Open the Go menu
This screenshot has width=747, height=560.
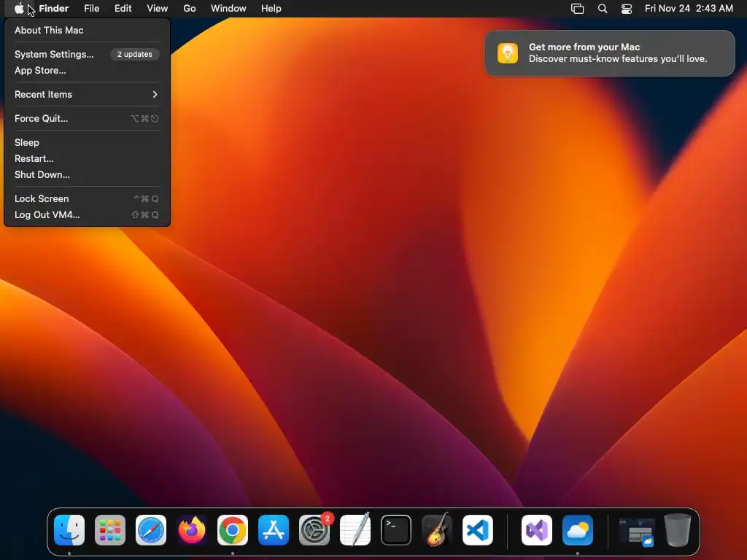(x=190, y=9)
